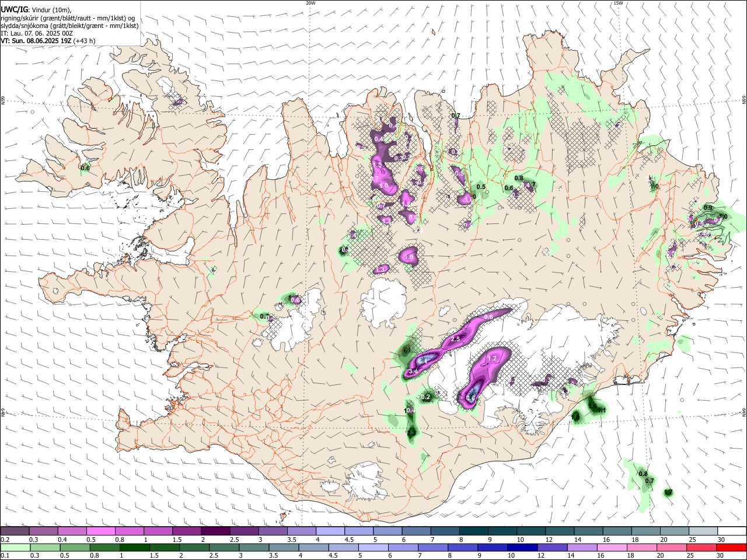The height and width of the screenshot is (560, 747).
Task: Click the bright pink 0.5–0.8 snow legend swatch
Action: pos(100,531)
